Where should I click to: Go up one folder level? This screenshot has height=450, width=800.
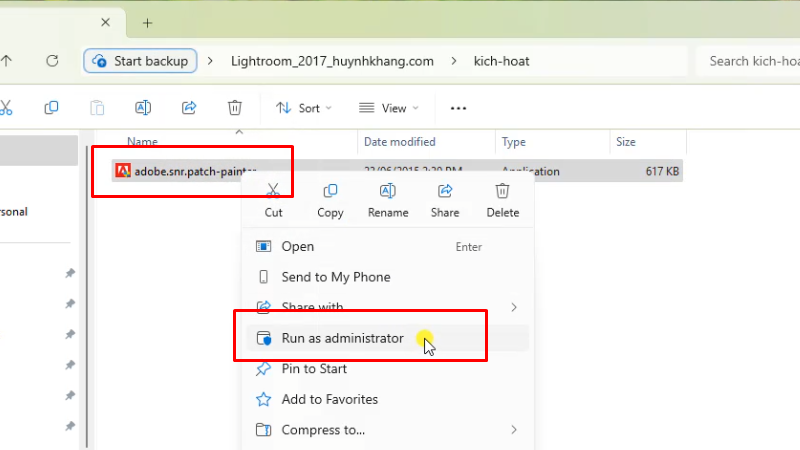[6, 61]
